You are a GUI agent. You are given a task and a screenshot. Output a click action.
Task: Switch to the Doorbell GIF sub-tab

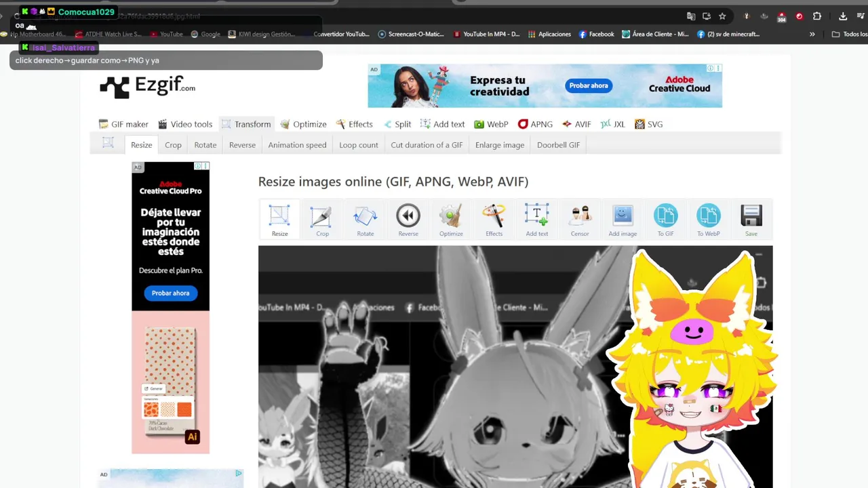tap(558, 145)
